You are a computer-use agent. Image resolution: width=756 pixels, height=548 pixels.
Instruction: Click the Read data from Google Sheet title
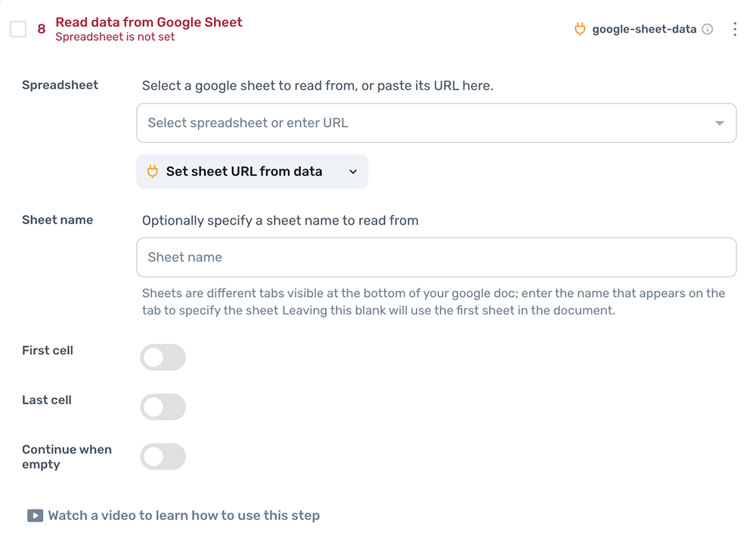[148, 22]
